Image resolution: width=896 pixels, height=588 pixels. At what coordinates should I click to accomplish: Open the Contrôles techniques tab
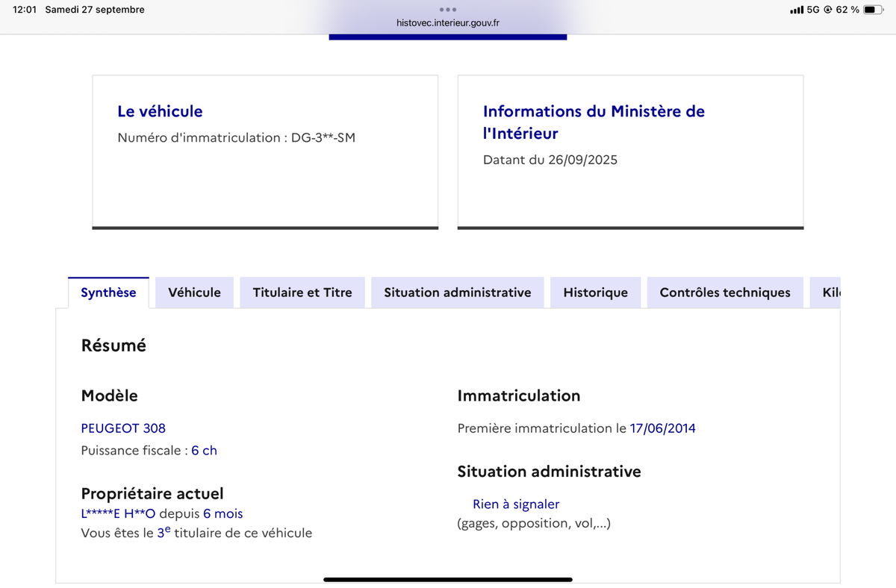click(725, 293)
